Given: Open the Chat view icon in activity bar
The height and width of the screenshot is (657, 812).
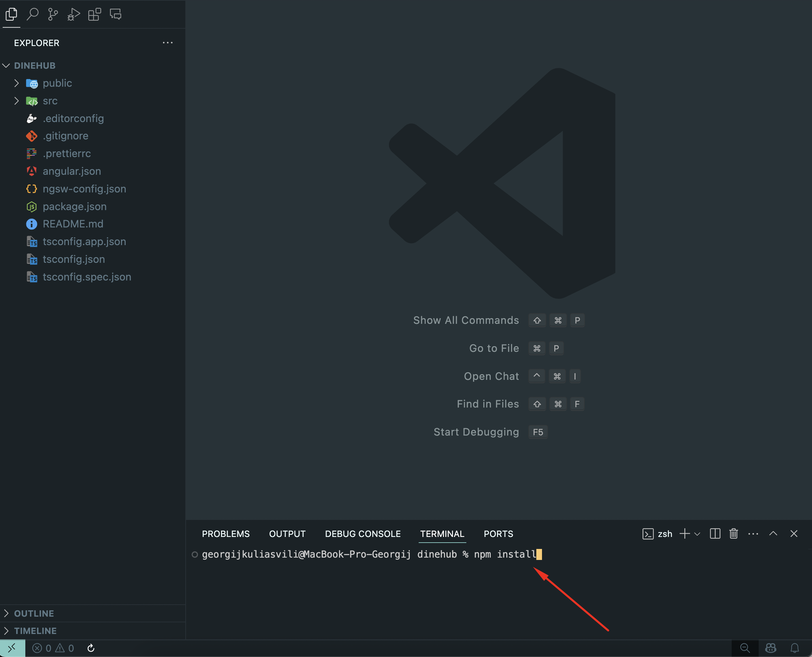Looking at the screenshot, I should (115, 14).
